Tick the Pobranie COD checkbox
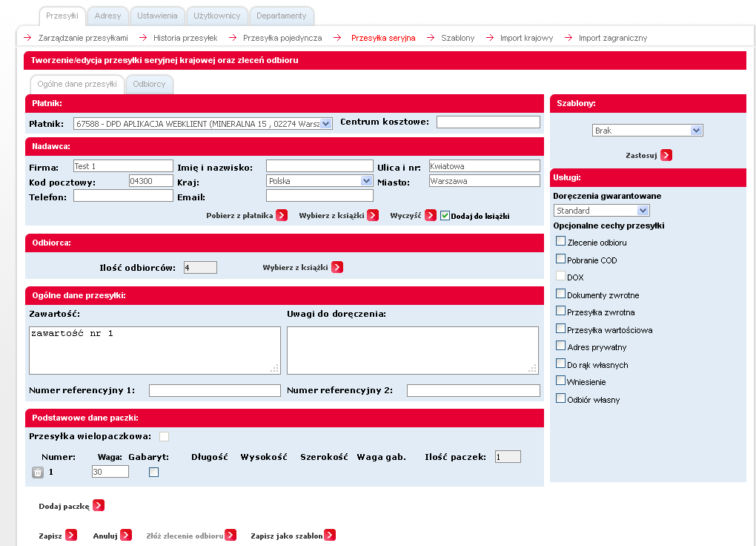 coord(560,259)
